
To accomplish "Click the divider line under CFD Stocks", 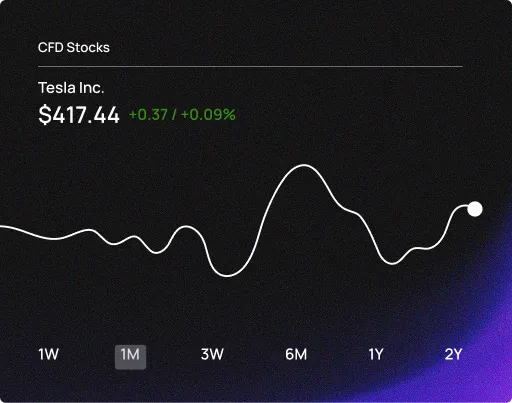I will (250, 67).
